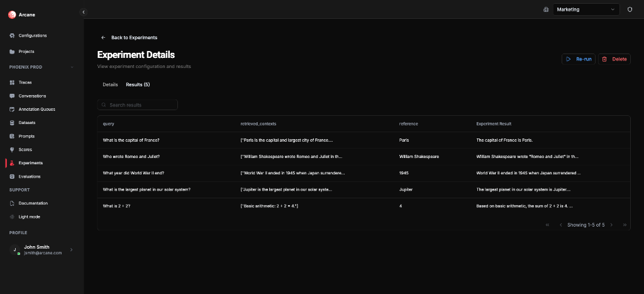The height and width of the screenshot is (294, 644).
Task: Go Back to Experiments
Action: point(129,38)
